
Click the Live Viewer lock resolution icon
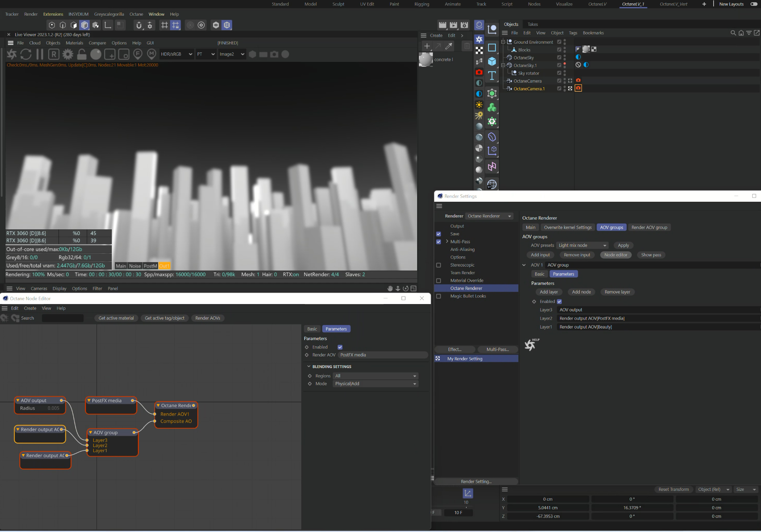click(82, 54)
